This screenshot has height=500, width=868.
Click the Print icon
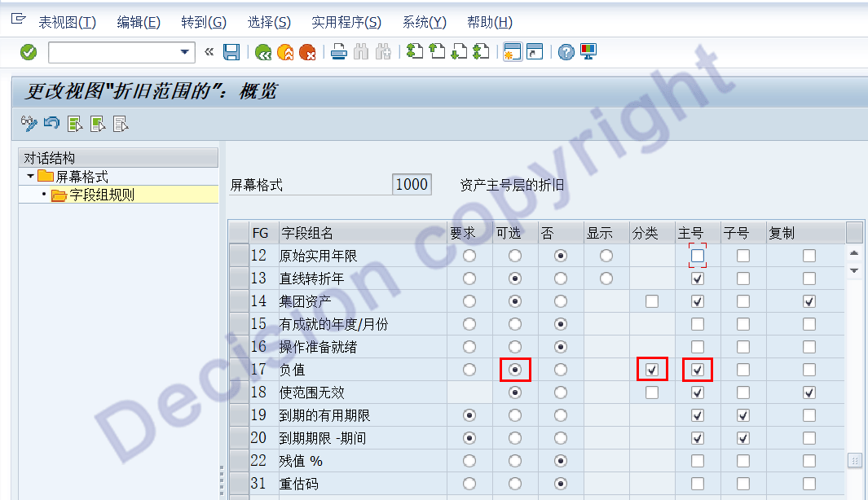(339, 53)
